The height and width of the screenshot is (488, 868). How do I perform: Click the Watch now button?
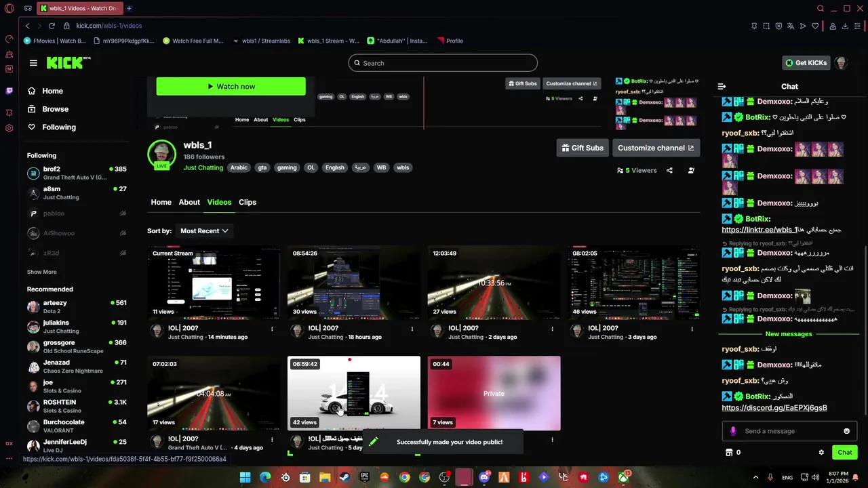pos(231,86)
